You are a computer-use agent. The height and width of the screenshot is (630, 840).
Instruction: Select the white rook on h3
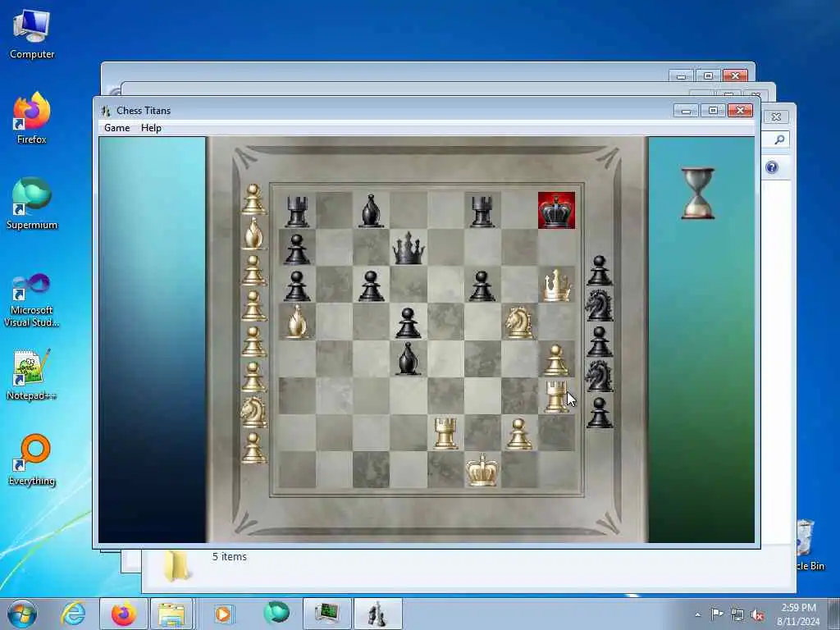(555, 396)
